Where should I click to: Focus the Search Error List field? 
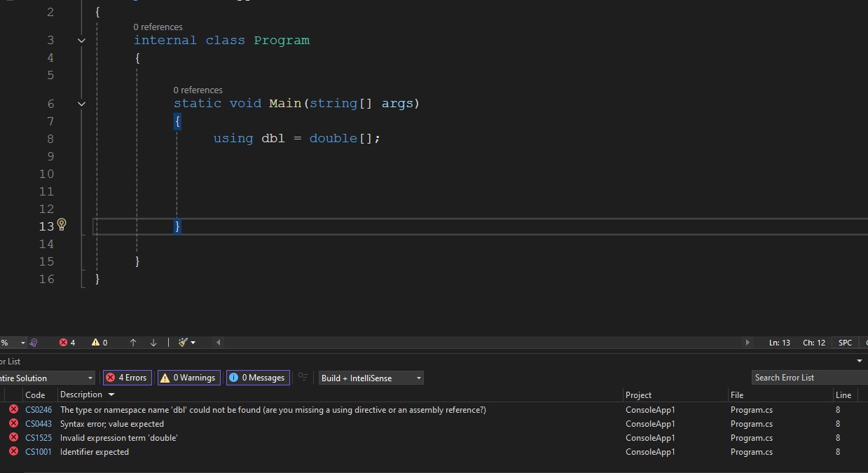point(809,378)
